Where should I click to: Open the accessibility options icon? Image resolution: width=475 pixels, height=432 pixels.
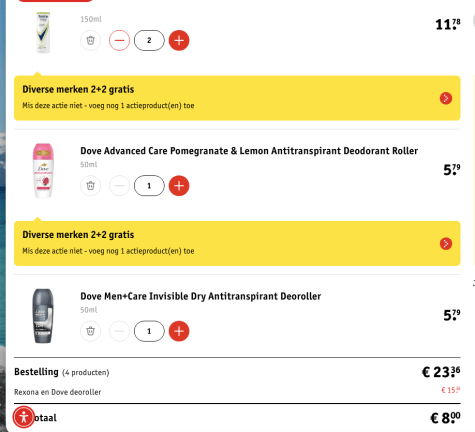click(24, 417)
